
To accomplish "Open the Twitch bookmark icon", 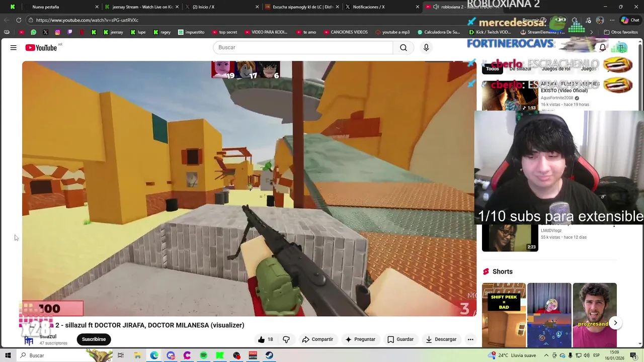I will [x=69, y=32].
